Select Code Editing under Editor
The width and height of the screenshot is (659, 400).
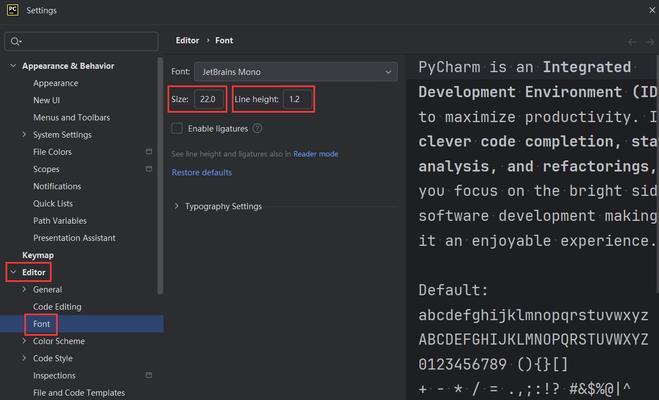tap(57, 307)
